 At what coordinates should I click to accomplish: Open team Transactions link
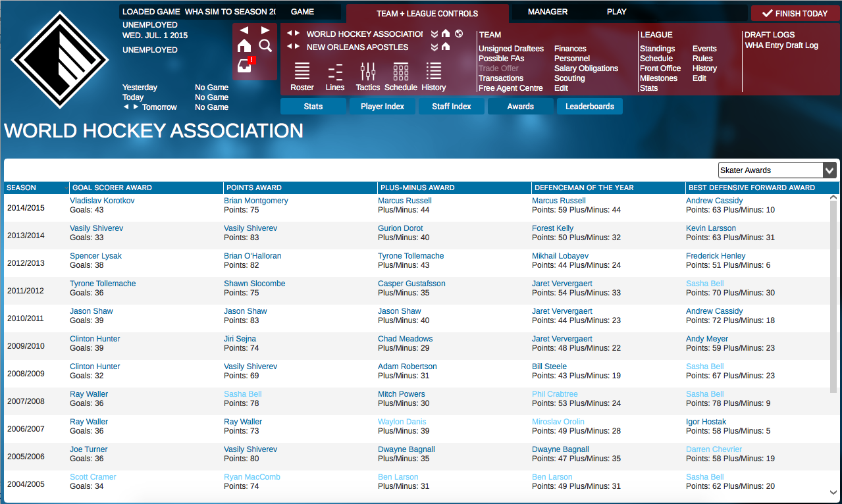501,78
